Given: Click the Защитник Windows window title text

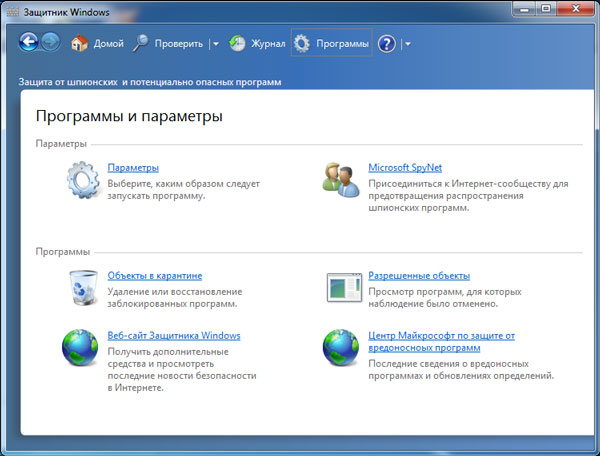Looking at the screenshot, I should (x=66, y=12).
